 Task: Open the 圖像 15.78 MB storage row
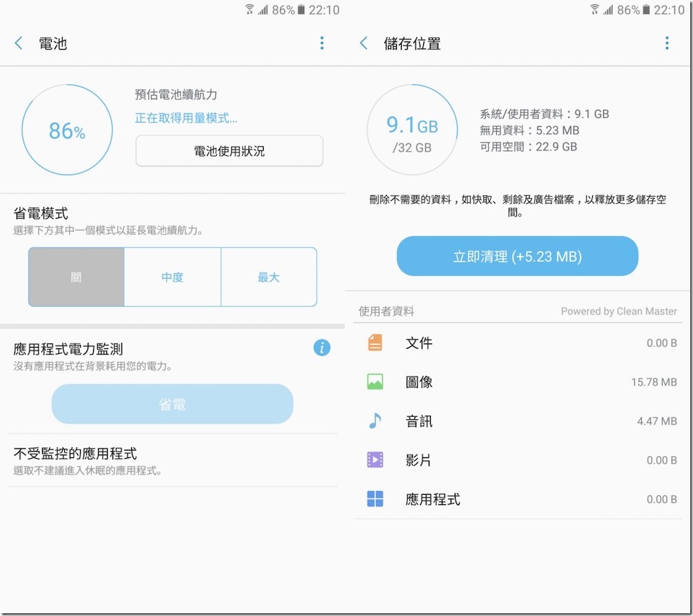point(522,381)
